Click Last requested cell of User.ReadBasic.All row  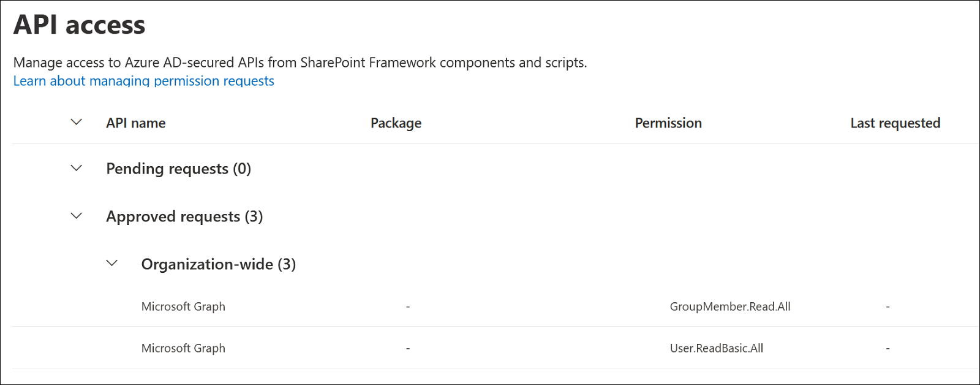(x=888, y=348)
